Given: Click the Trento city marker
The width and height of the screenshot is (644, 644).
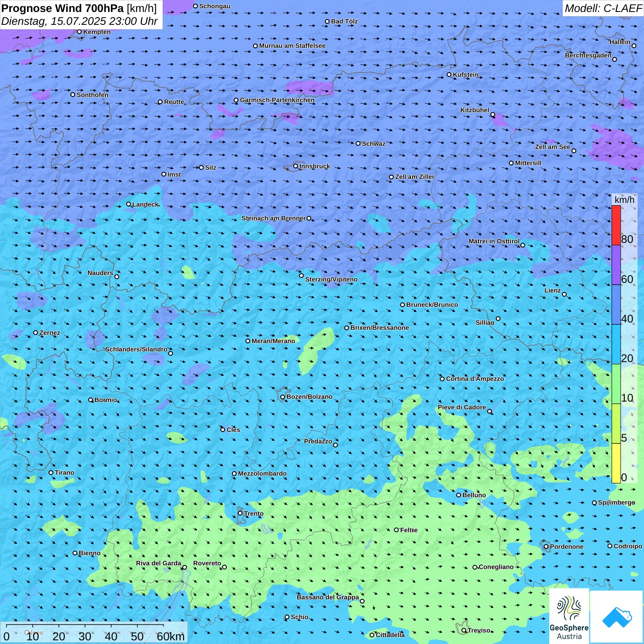Looking at the screenshot, I should coord(240,513).
